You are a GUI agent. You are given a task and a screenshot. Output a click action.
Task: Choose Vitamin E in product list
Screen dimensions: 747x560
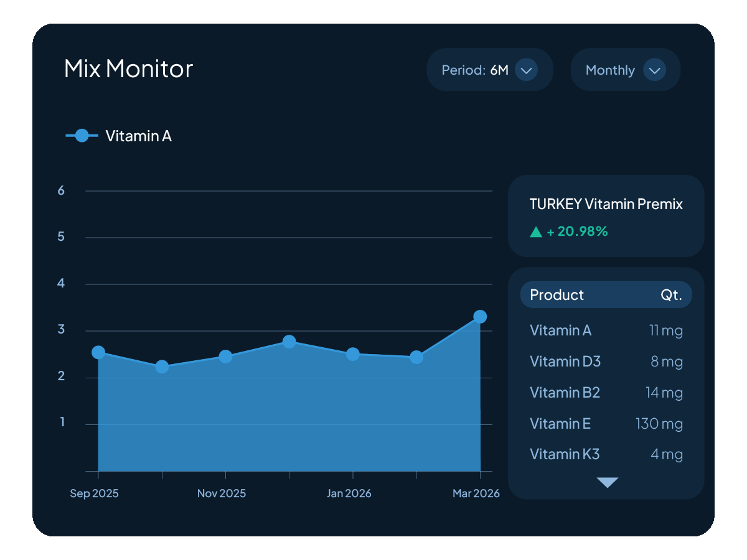(x=606, y=424)
